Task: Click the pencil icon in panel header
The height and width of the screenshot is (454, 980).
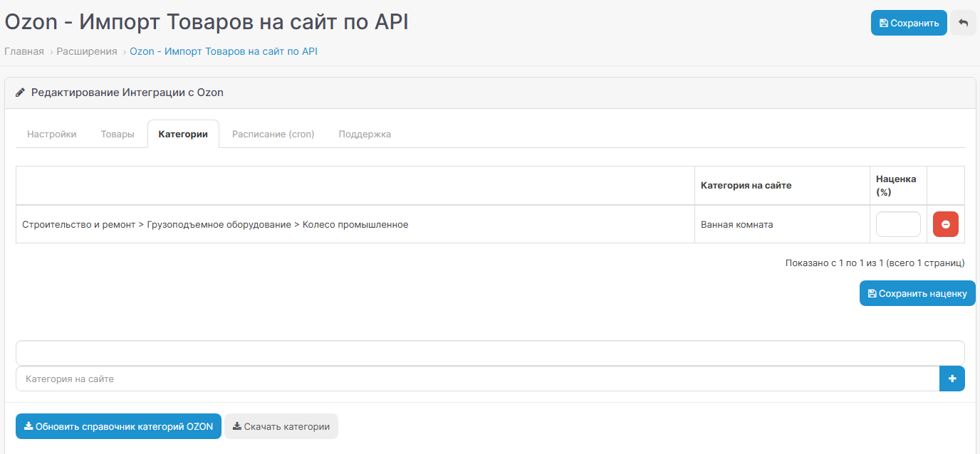Action: point(20,93)
